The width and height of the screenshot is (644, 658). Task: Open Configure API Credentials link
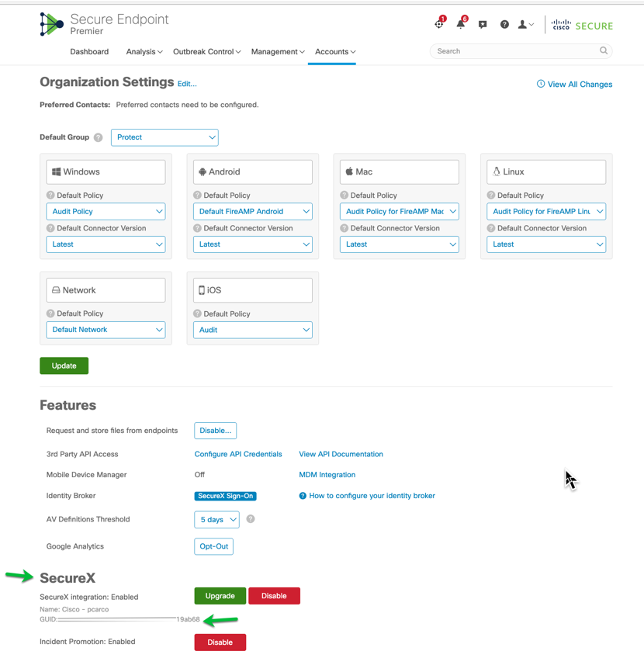pos(238,454)
